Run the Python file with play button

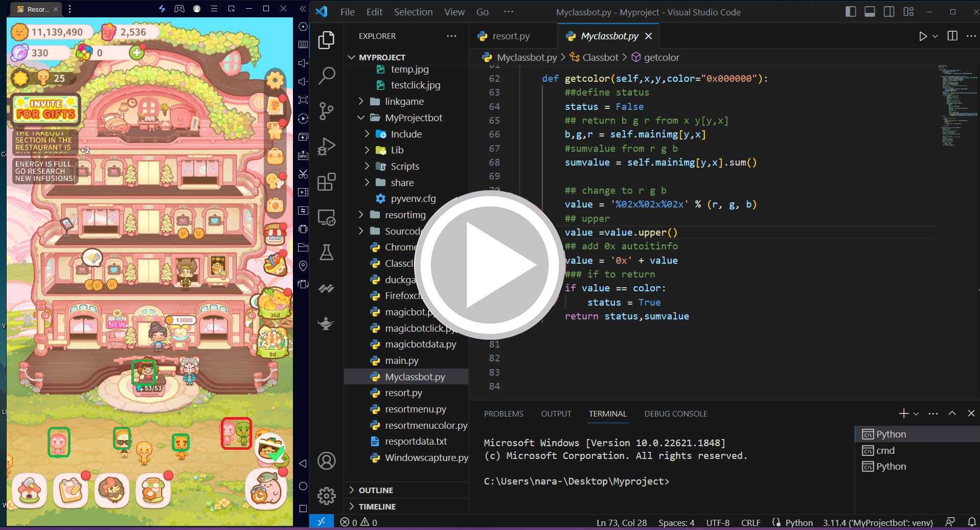923,36
